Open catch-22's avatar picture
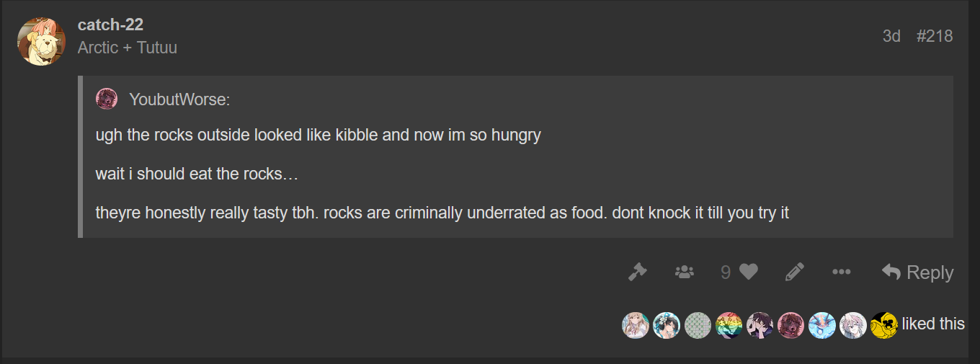Image resolution: width=980 pixels, height=364 pixels. click(x=42, y=41)
